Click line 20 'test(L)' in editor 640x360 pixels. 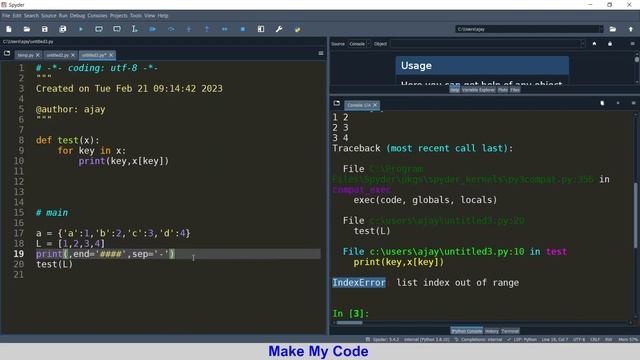pyautogui.click(x=55, y=264)
